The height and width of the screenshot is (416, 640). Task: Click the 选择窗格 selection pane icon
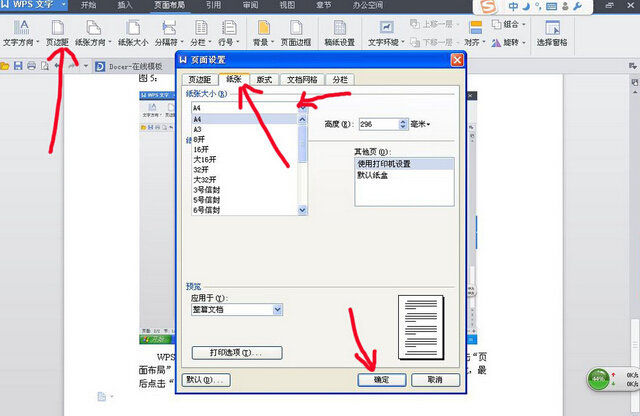click(551, 32)
